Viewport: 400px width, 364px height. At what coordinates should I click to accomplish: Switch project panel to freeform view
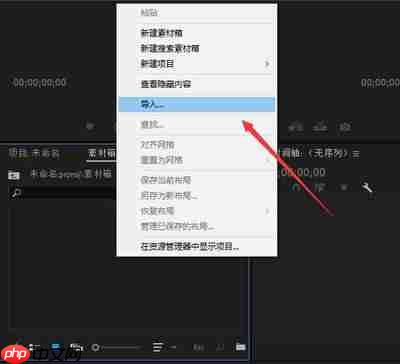pyautogui.click(x=76, y=347)
